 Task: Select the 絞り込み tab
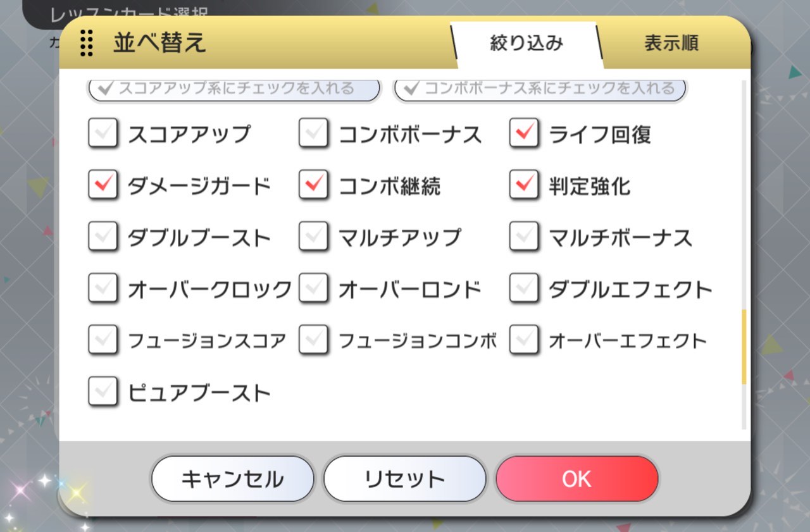526,43
